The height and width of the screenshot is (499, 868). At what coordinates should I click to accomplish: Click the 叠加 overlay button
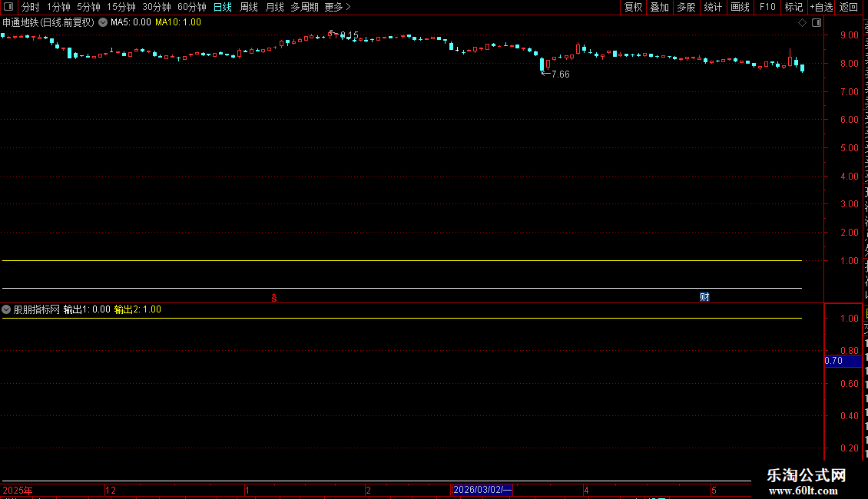tap(660, 7)
